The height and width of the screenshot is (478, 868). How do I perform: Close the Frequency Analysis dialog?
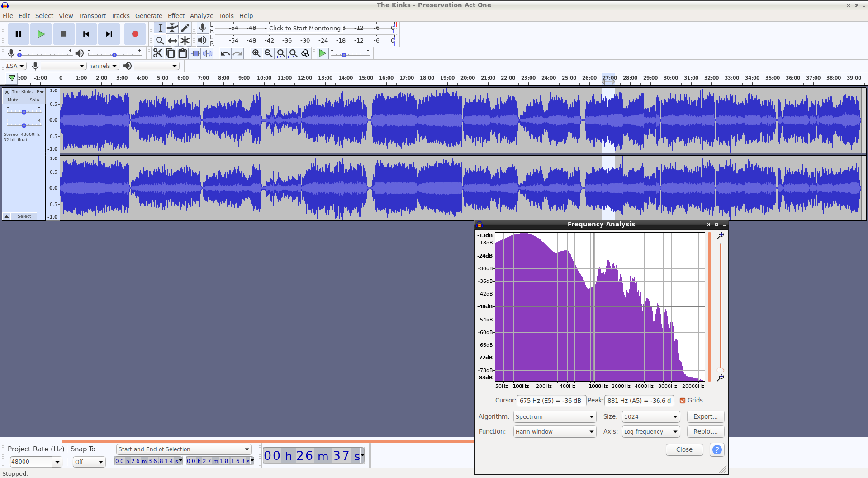point(684,449)
